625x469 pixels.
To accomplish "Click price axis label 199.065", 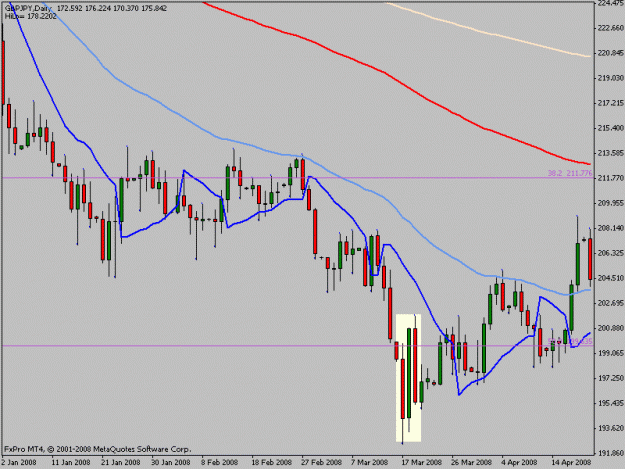I will point(610,353).
